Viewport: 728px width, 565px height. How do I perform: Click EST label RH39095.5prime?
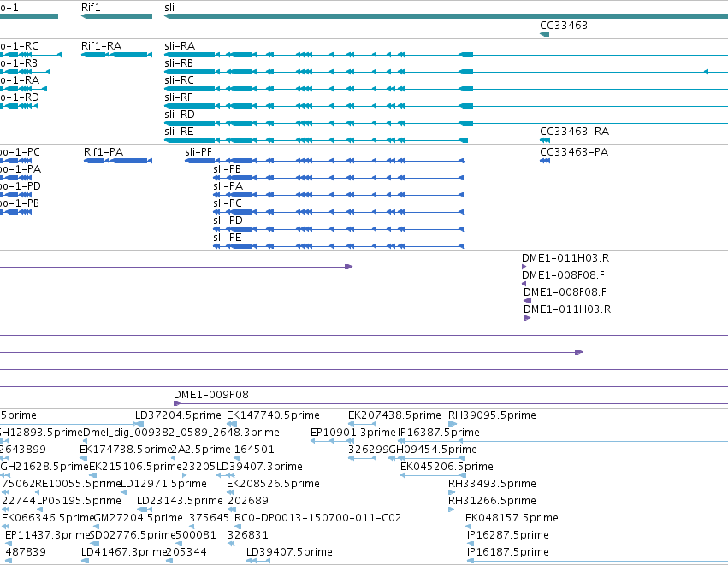tap(492, 415)
